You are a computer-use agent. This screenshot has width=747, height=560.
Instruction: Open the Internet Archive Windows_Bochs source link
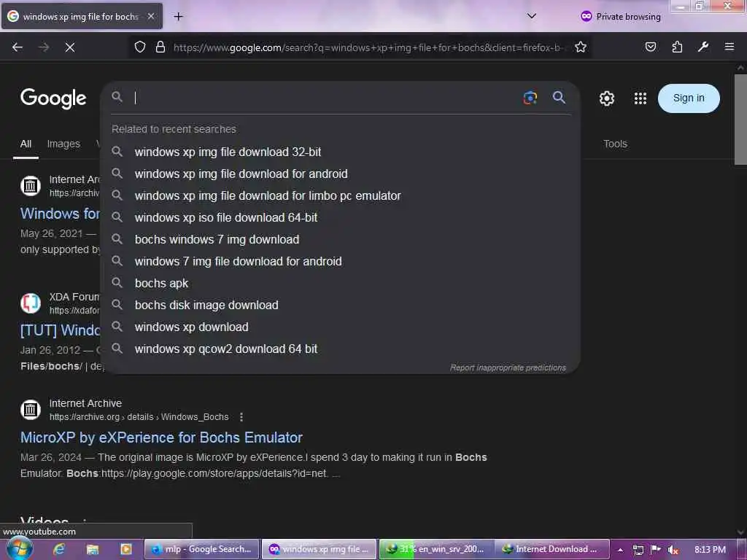point(139,416)
